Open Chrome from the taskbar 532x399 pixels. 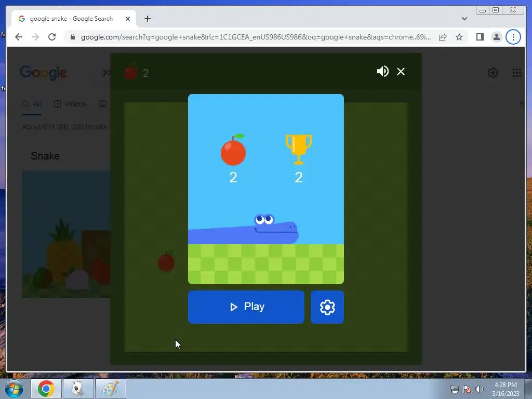click(46, 389)
